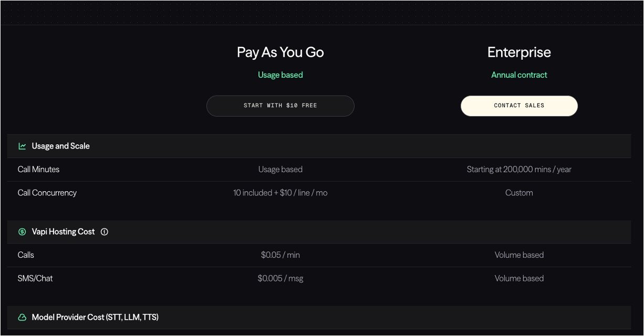The height and width of the screenshot is (336, 644).
Task: Click the 10 included + $10 / line / mo value
Action: 280,193
